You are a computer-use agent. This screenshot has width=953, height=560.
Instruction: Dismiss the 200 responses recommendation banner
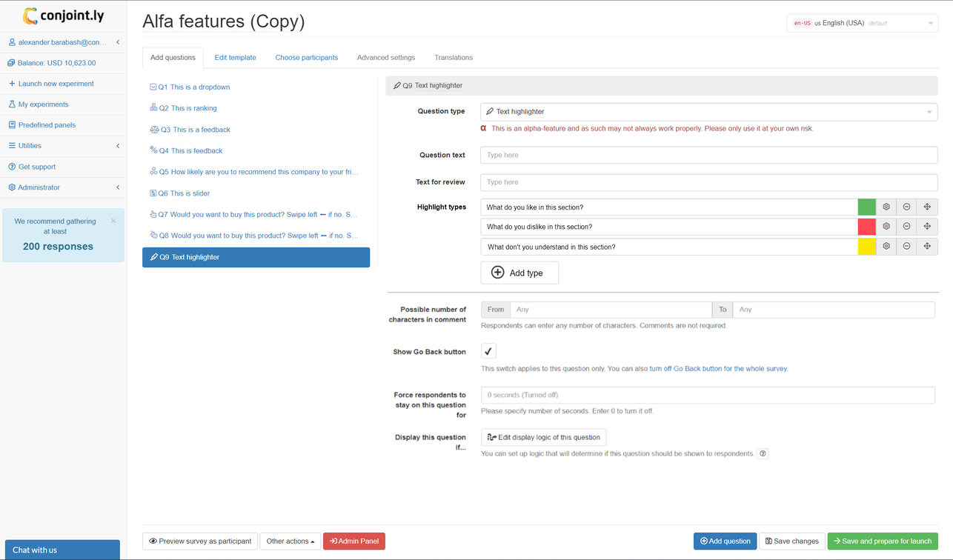(x=113, y=221)
